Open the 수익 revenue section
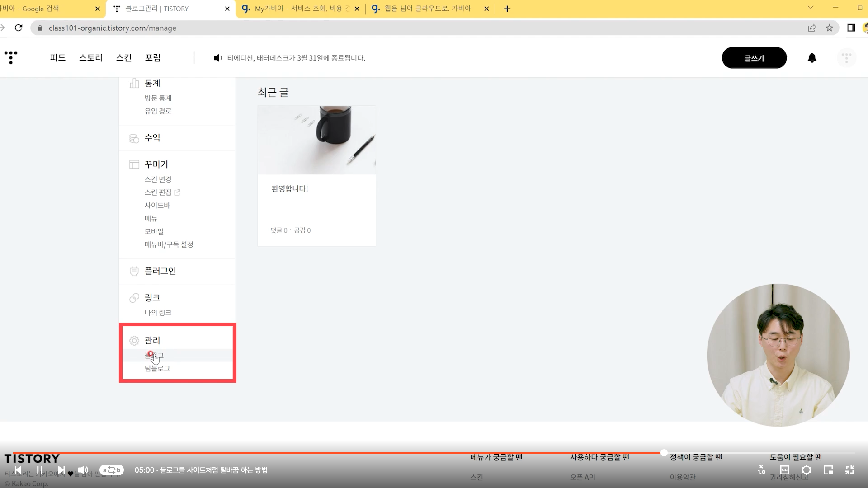The image size is (868, 488). point(152,138)
